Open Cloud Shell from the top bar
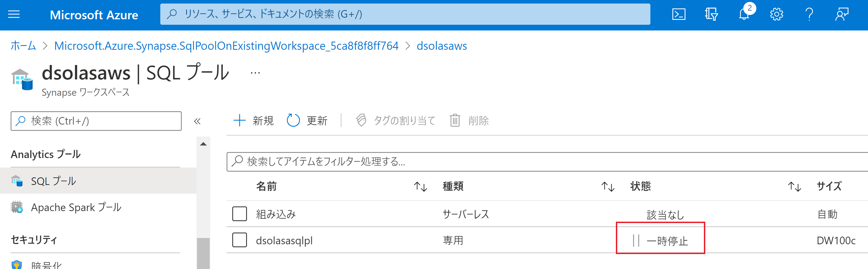This screenshot has height=269, width=868. [x=678, y=14]
